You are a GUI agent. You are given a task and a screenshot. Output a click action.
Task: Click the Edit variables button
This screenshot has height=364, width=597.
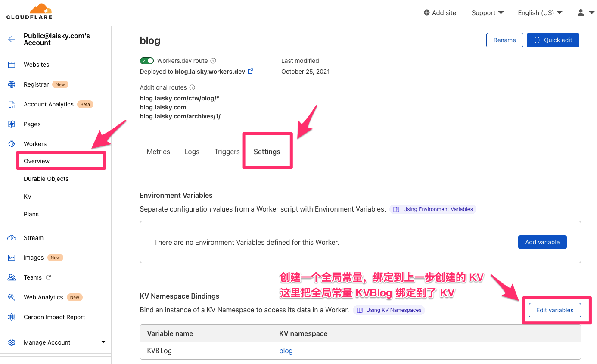pyautogui.click(x=554, y=310)
